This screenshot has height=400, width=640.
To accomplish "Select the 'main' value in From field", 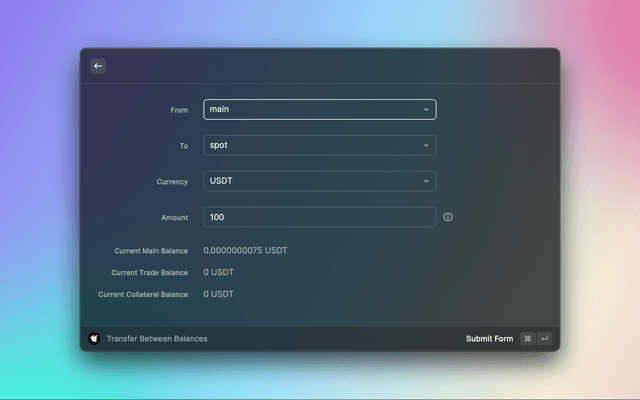I will tap(221, 109).
